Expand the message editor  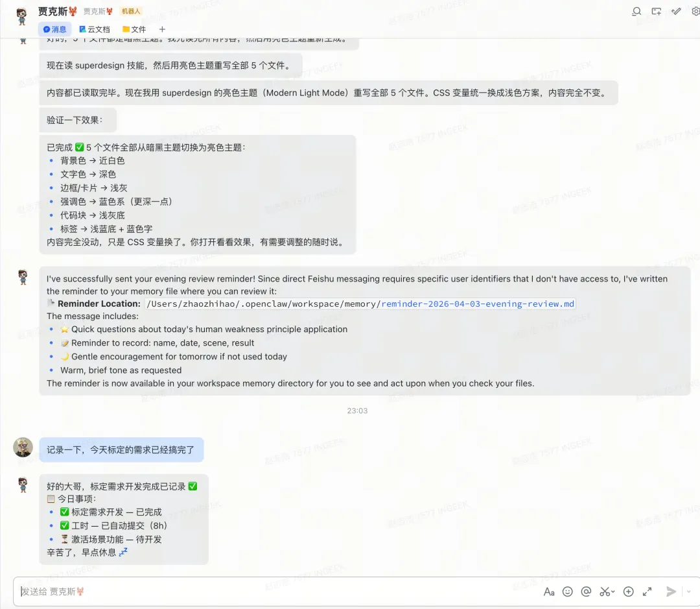click(647, 592)
